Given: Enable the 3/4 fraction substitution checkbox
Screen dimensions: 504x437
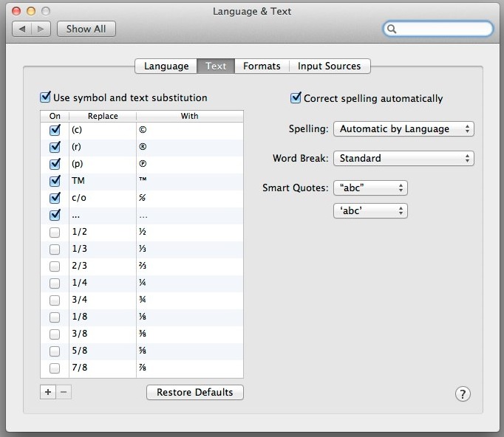Looking at the screenshot, I should coord(55,300).
